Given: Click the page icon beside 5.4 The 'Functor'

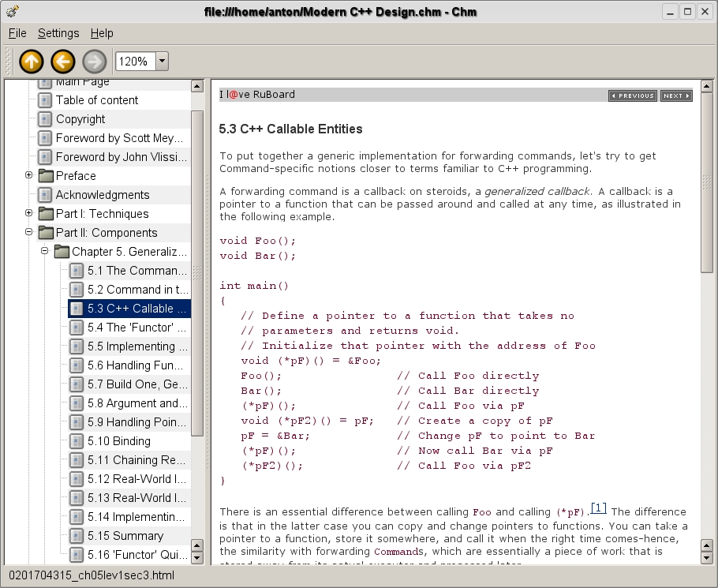Looking at the screenshot, I should (77, 328).
